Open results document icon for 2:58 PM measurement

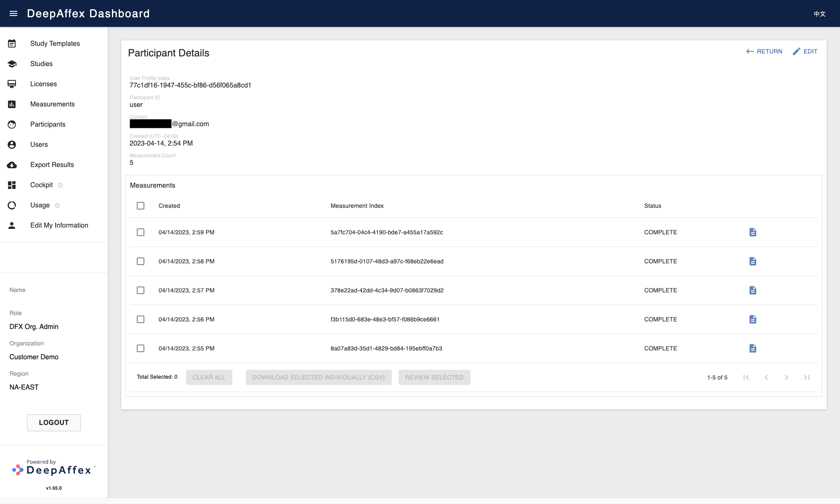[x=753, y=261]
